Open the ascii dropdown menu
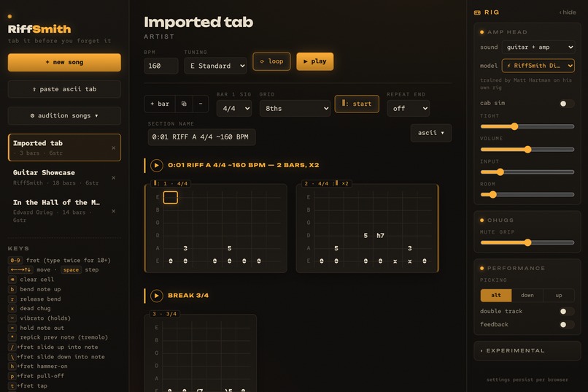Viewport: 588px width, 392px height. tap(431, 133)
